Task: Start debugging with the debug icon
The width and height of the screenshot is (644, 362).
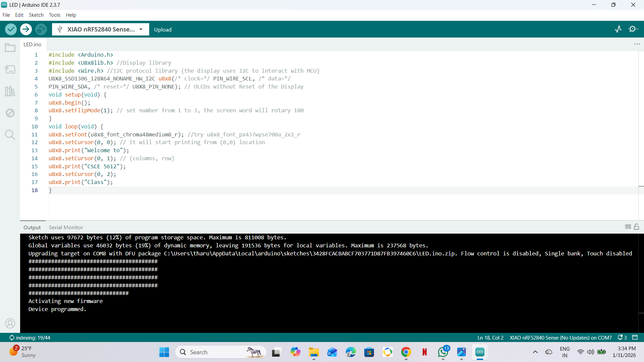Action: (41, 29)
